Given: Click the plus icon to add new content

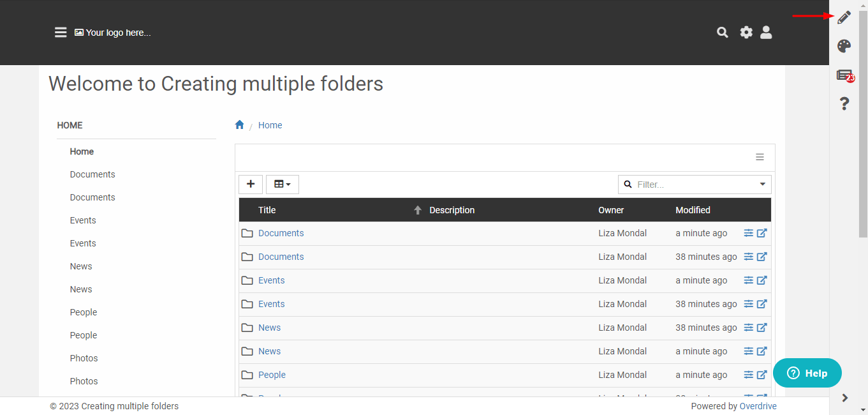Looking at the screenshot, I should pyautogui.click(x=250, y=184).
